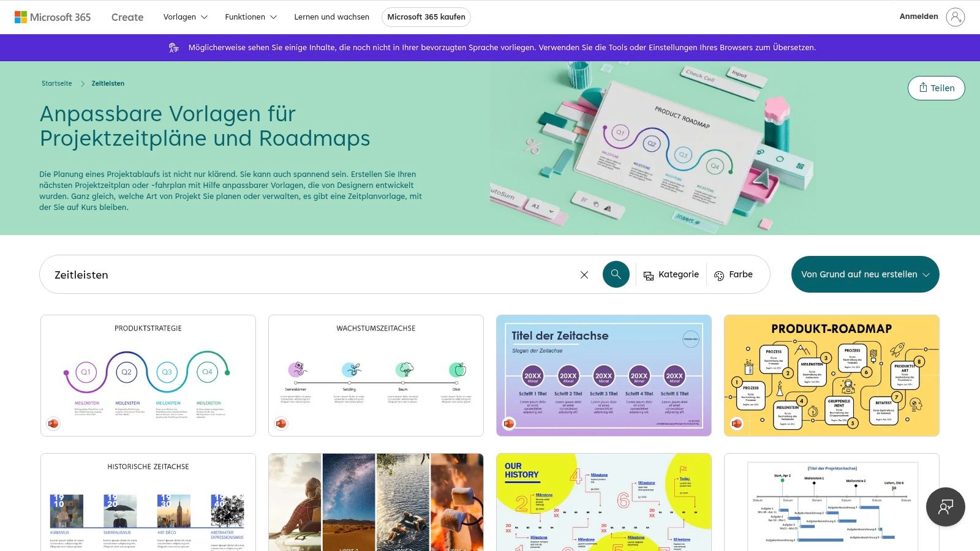The image size is (980, 551).
Task: Expand the Funktionen menu
Action: tap(251, 17)
